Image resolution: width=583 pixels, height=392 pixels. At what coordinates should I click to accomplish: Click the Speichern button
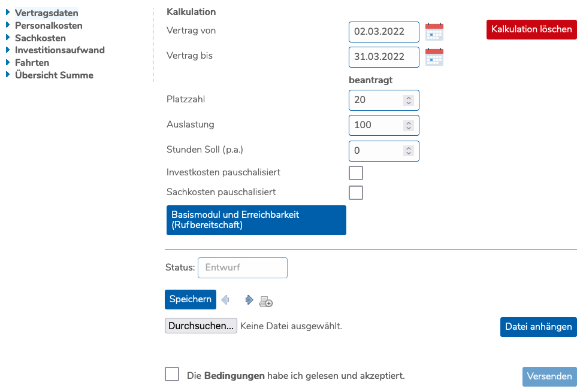pos(190,299)
